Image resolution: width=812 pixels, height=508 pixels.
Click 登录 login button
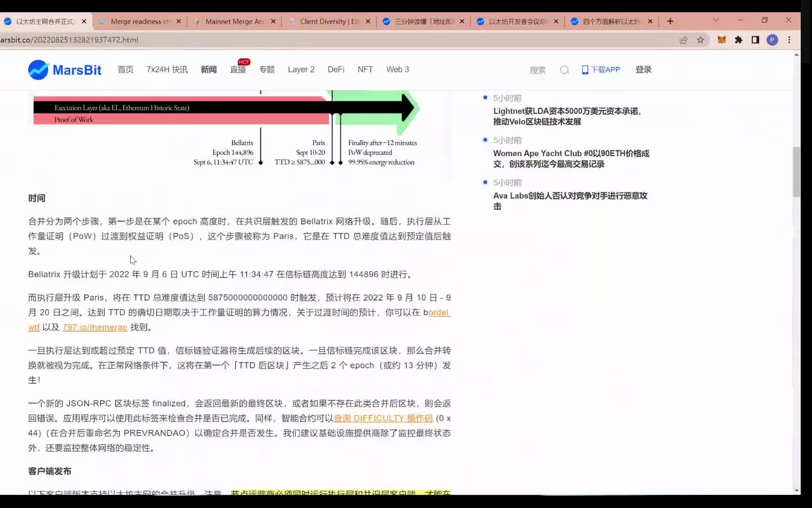pos(643,70)
